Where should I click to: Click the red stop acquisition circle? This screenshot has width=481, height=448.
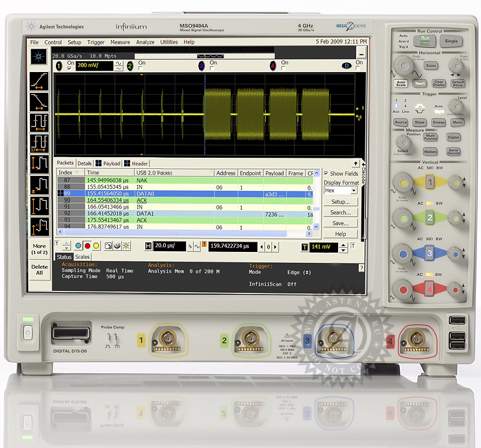click(88, 246)
